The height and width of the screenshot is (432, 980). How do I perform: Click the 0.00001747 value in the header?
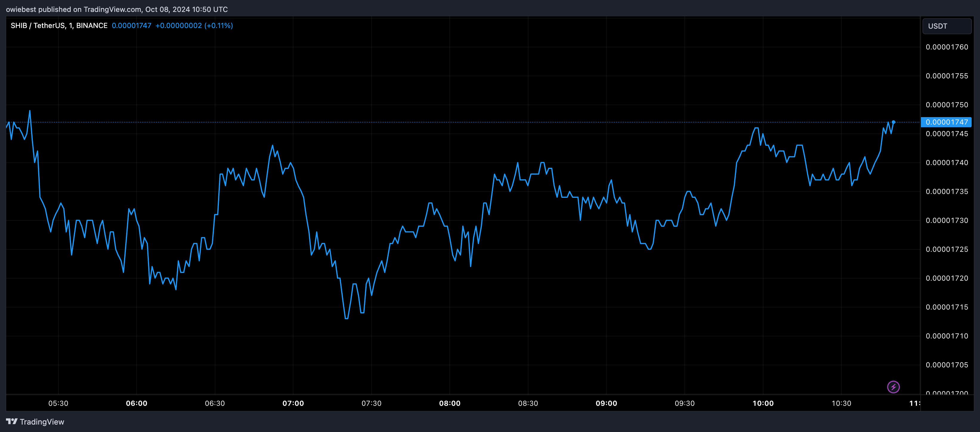pyautogui.click(x=132, y=25)
